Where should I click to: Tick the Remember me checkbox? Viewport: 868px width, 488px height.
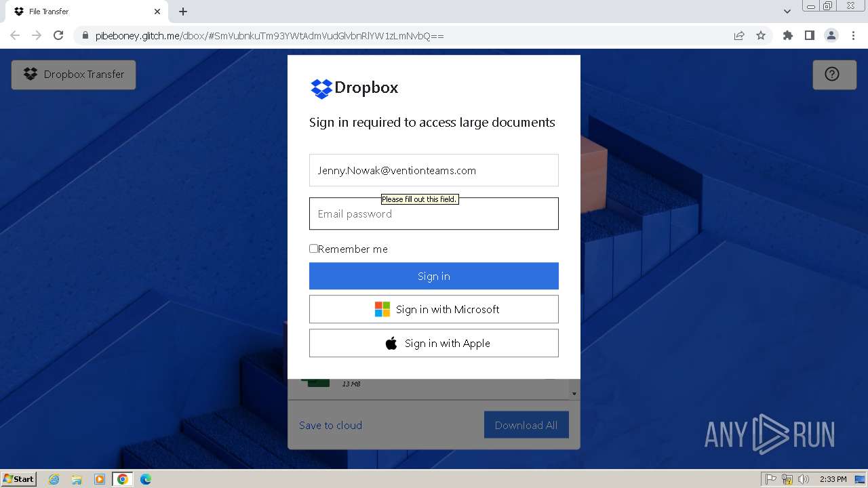pos(313,249)
